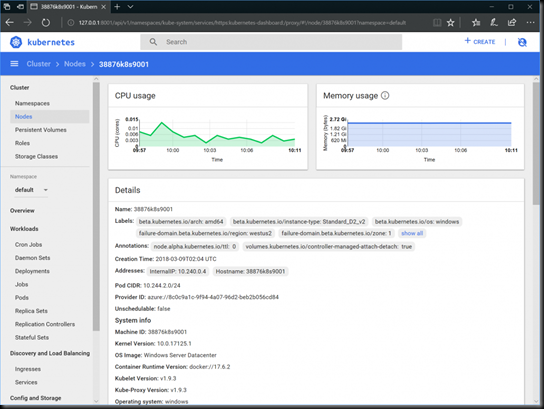
Task: Select Nodes in sidebar
Action: pyautogui.click(x=50, y=117)
